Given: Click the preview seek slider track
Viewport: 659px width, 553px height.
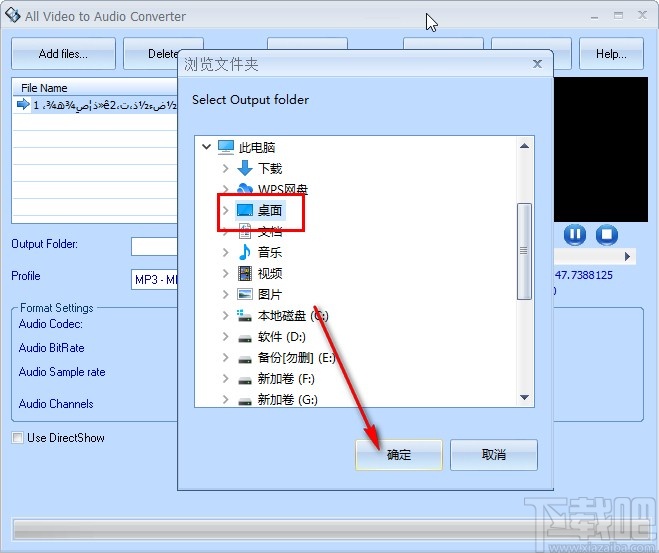Looking at the screenshot, I should click(588, 256).
